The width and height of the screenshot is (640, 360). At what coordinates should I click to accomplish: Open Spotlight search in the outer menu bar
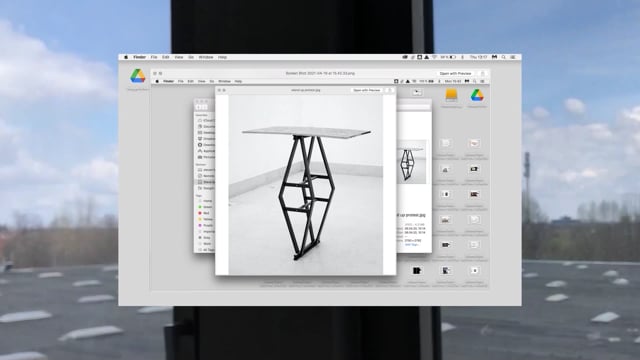504,57
